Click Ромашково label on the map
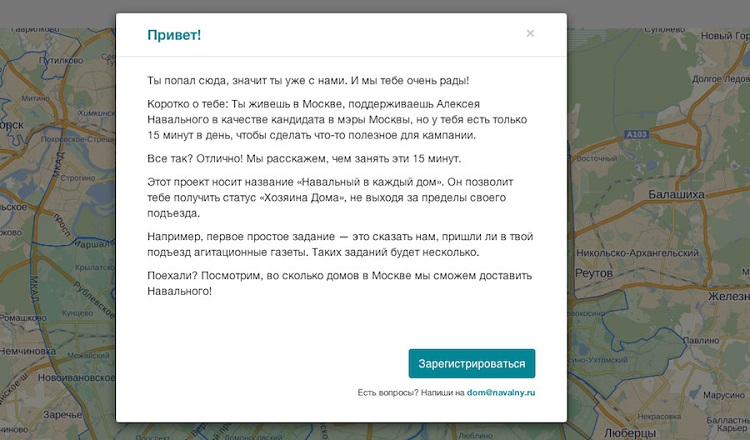750x440 pixels. pyautogui.click(x=23, y=318)
